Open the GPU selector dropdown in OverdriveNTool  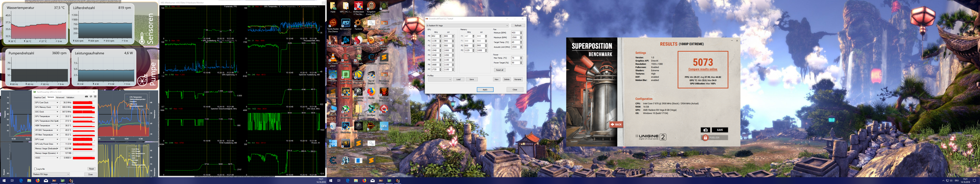click(467, 26)
